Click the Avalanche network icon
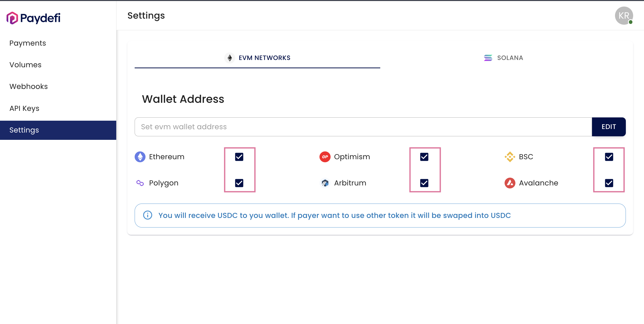644x324 pixels. point(510,183)
